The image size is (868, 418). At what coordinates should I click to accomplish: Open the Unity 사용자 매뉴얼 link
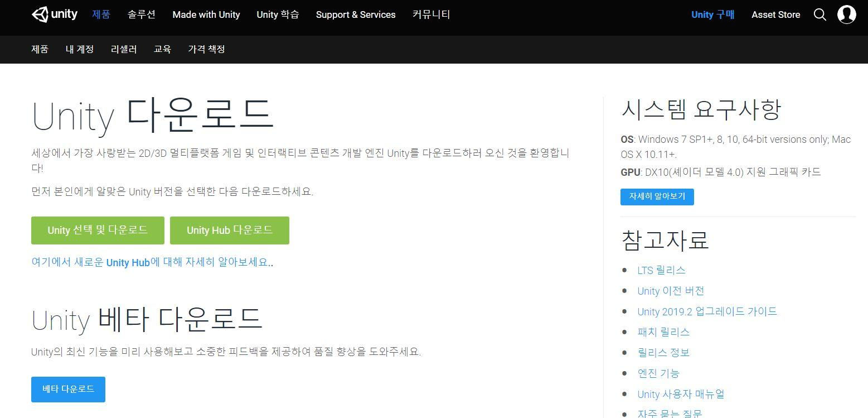(681, 394)
